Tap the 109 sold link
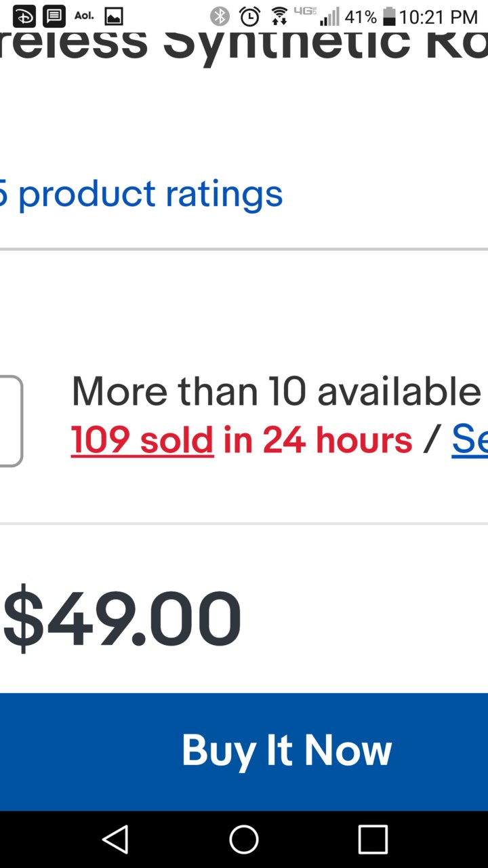The width and height of the screenshot is (488, 868). [x=142, y=440]
